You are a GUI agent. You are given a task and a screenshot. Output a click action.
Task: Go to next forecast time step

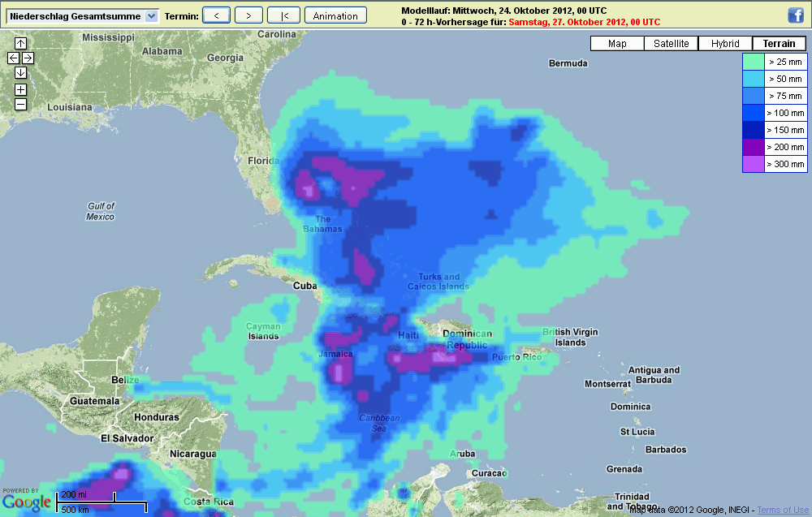coord(248,15)
